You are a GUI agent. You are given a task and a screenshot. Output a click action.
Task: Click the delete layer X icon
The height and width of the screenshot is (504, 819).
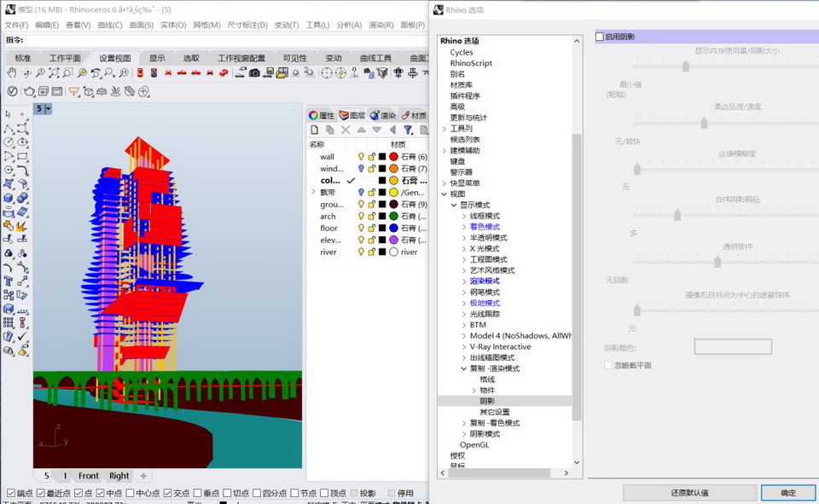pos(346,130)
